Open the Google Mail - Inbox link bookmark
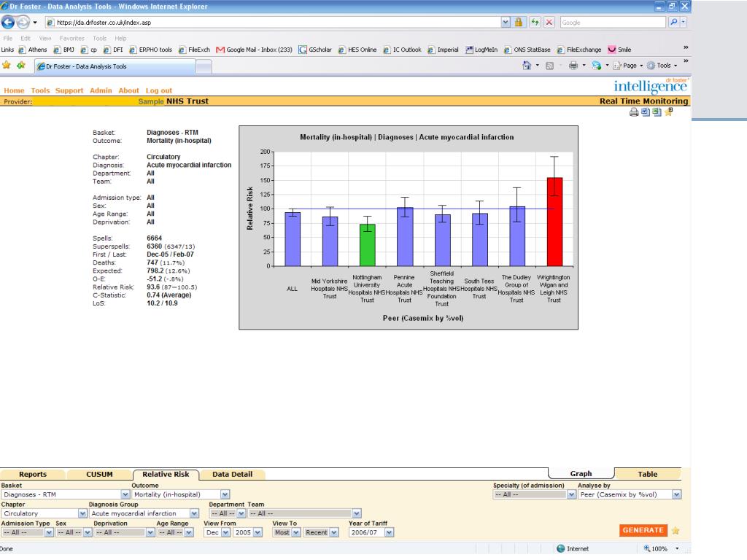Viewport: 747px width, 560px height. pos(255,50)
